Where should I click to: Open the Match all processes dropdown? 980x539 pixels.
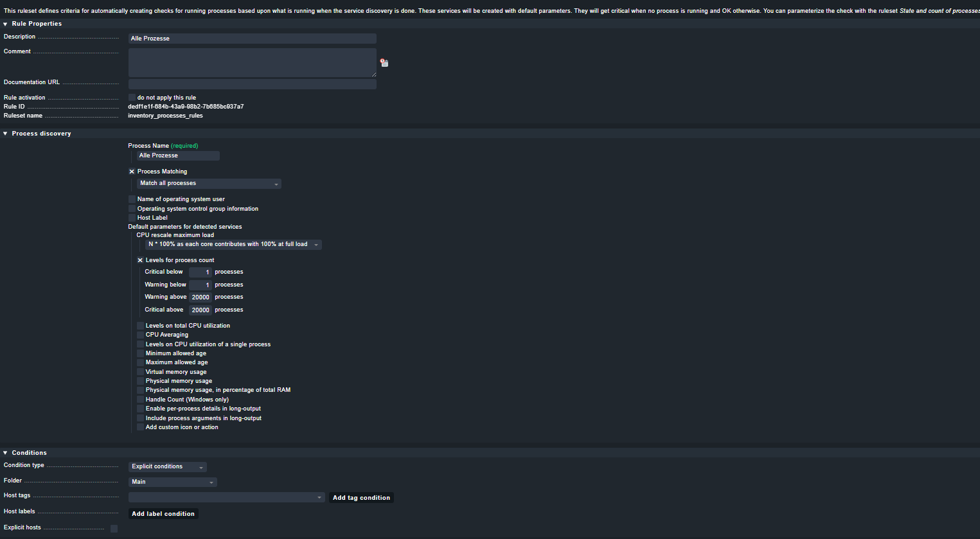[209, 184]
